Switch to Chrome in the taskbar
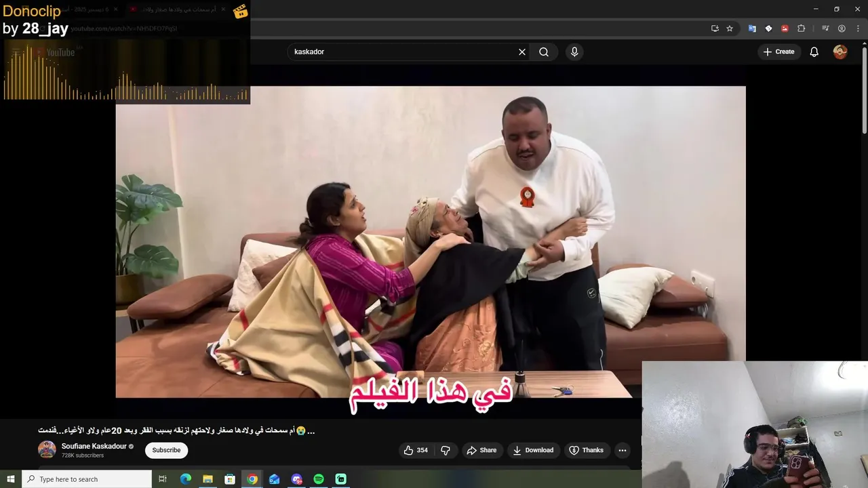Image resolution: width=868 pixels, height=488 pixels. tap(252, 479)
